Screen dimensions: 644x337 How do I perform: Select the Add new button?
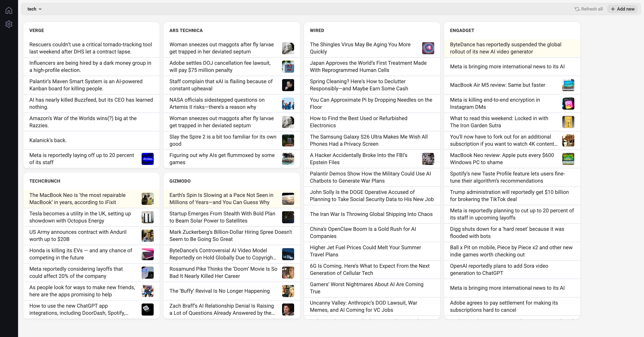622,9
